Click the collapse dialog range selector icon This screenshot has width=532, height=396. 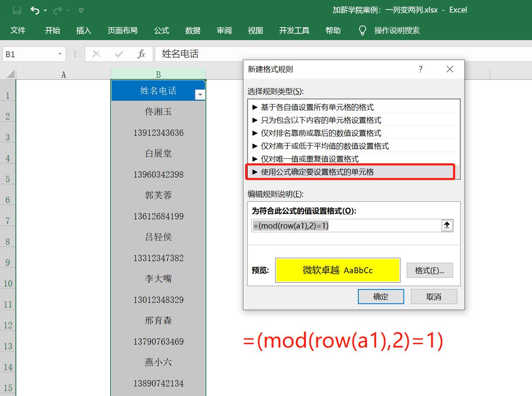pos(447,225)
